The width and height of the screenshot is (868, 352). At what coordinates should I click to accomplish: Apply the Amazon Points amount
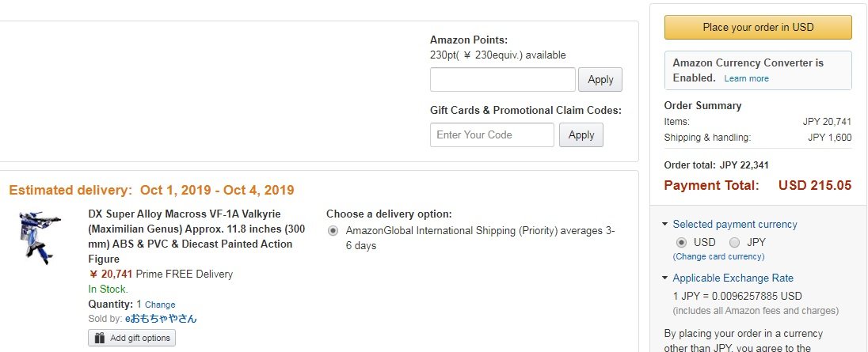click(600, 80)
